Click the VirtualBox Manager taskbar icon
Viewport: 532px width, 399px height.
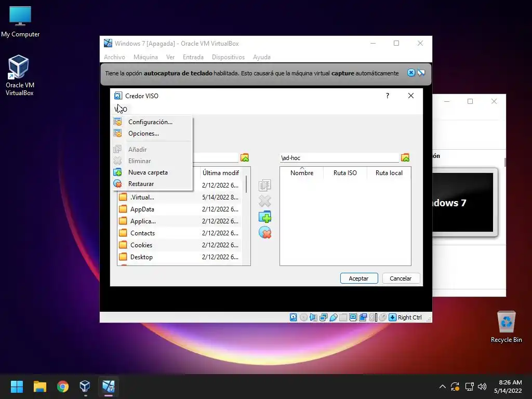point(85,386)
